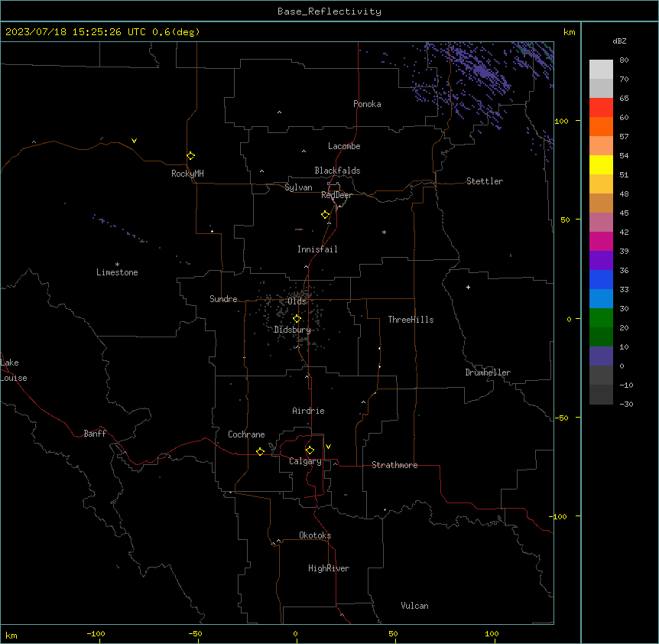659x644 pixels.
Task: Click the yellow V marker northwest of RockyMH
Action: coord(134,141)
